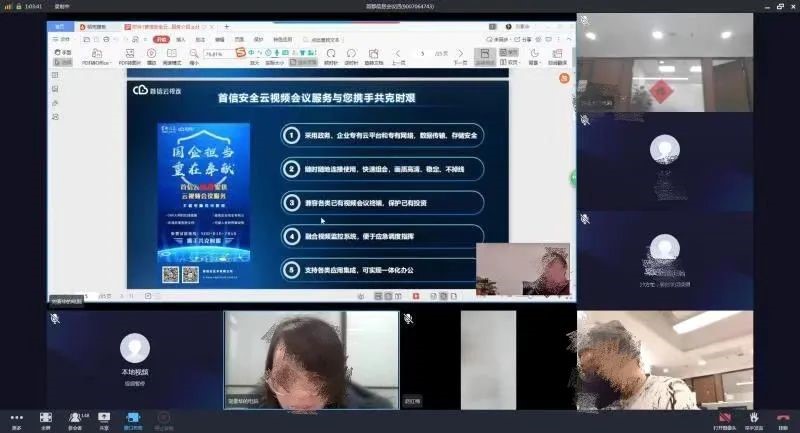800x433 pixels.
Task: Switch meeting to full screen (全屏)
Action: coord(46,421)
